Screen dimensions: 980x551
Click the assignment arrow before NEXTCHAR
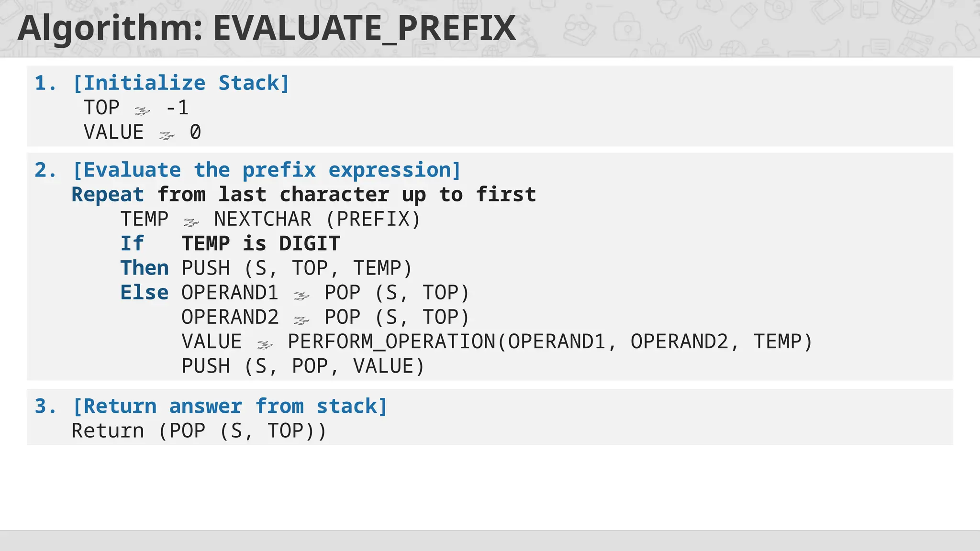click(191, 222)
